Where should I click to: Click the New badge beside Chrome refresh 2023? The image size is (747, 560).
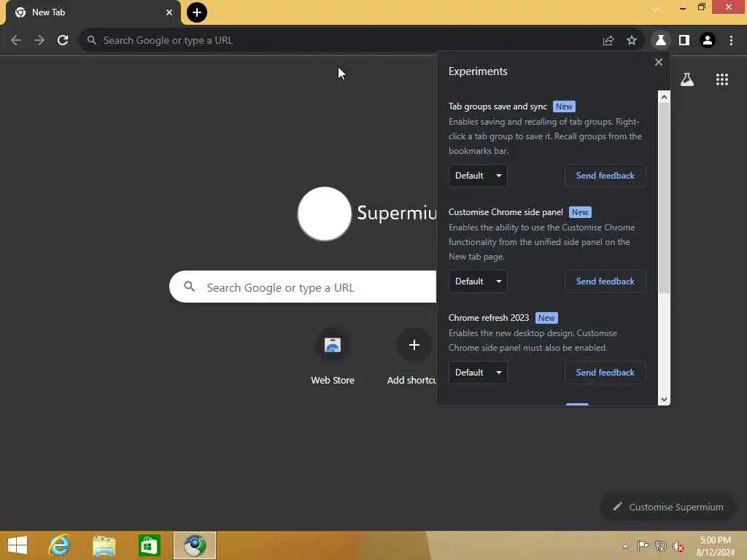pyautogui.click(x=546, y=318)
